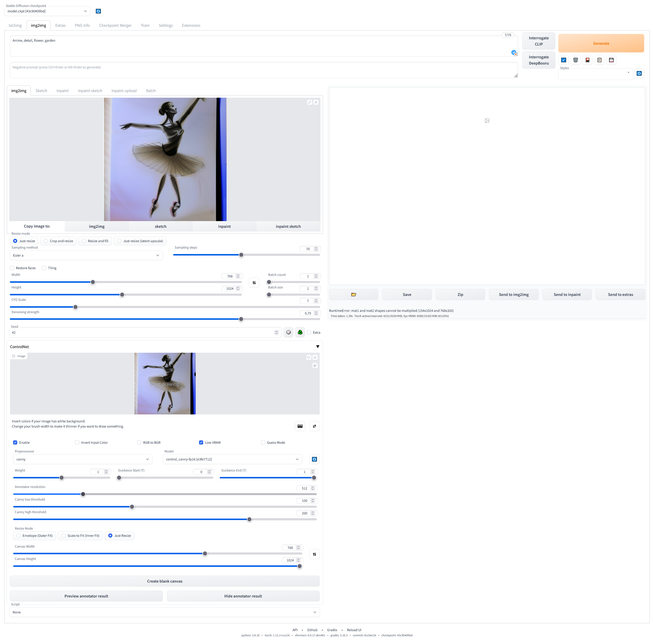Image resolution: width=654 pixels, height=644 pixels.
Task: Open the output folder icon button
Action: click(354, 295)
